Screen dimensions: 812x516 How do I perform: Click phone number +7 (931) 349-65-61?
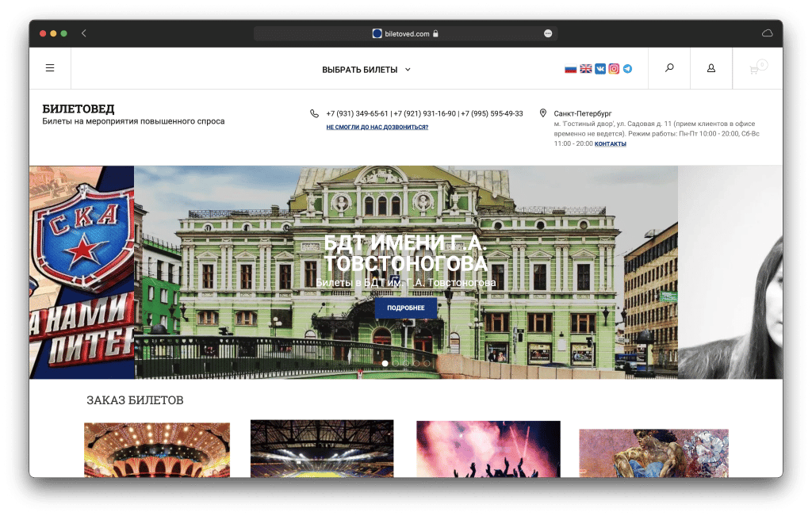357,113
